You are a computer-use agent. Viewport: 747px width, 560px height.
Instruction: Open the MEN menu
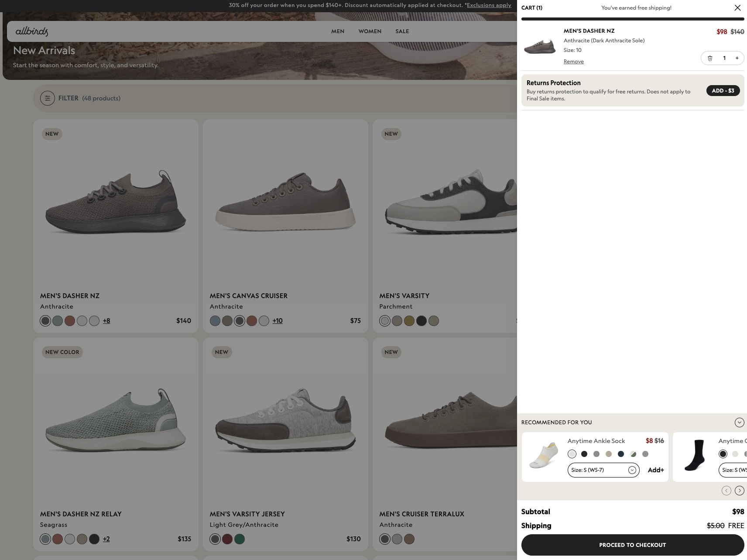(338, 31)
